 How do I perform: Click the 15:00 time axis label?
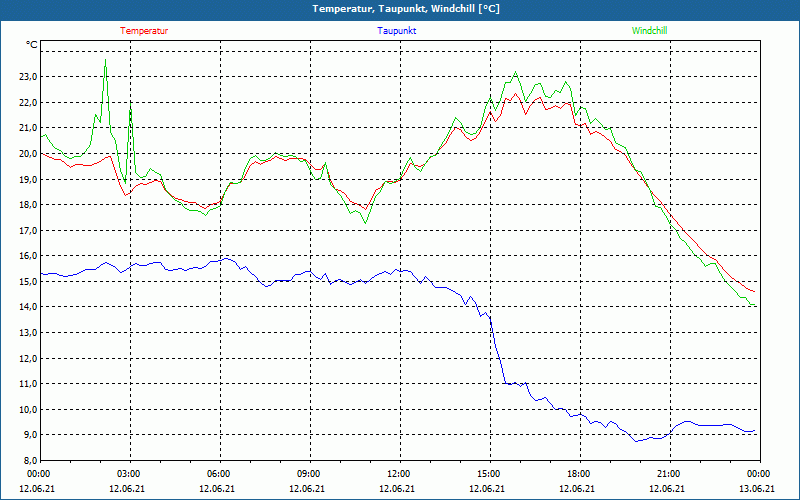tap(489, 474)
